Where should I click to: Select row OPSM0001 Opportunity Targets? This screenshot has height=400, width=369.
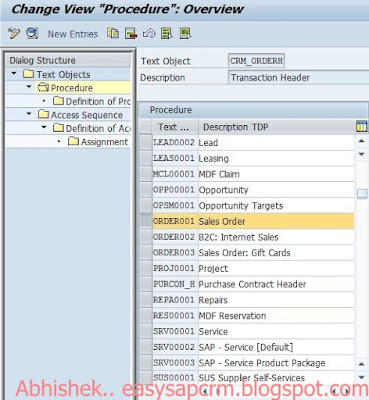point(146,206)
